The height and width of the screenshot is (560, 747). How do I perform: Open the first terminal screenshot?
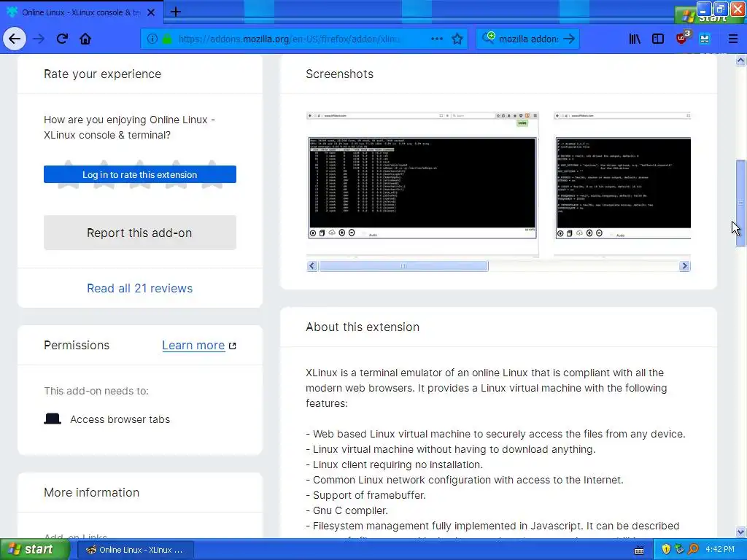(422, 183)
